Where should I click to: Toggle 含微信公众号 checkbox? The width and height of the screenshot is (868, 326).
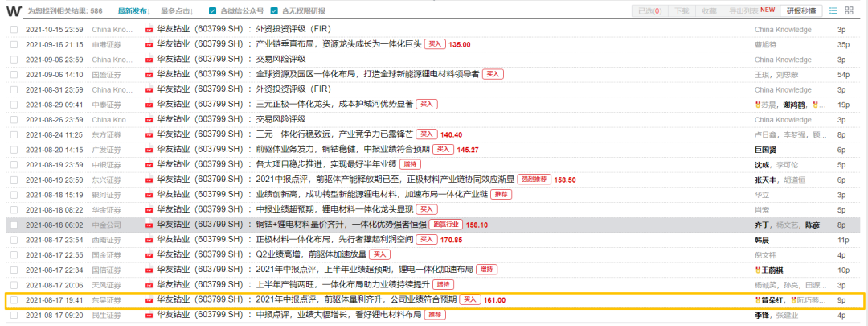213,11
